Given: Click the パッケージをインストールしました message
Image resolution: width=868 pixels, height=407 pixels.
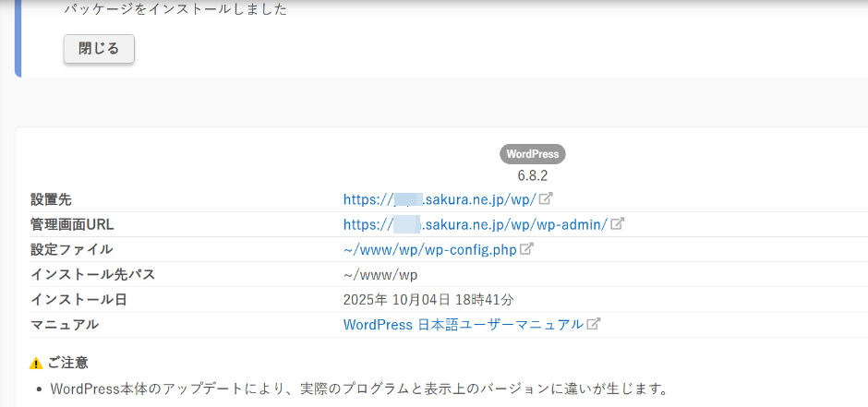Looking at the screenshot, I should [175, 10].
